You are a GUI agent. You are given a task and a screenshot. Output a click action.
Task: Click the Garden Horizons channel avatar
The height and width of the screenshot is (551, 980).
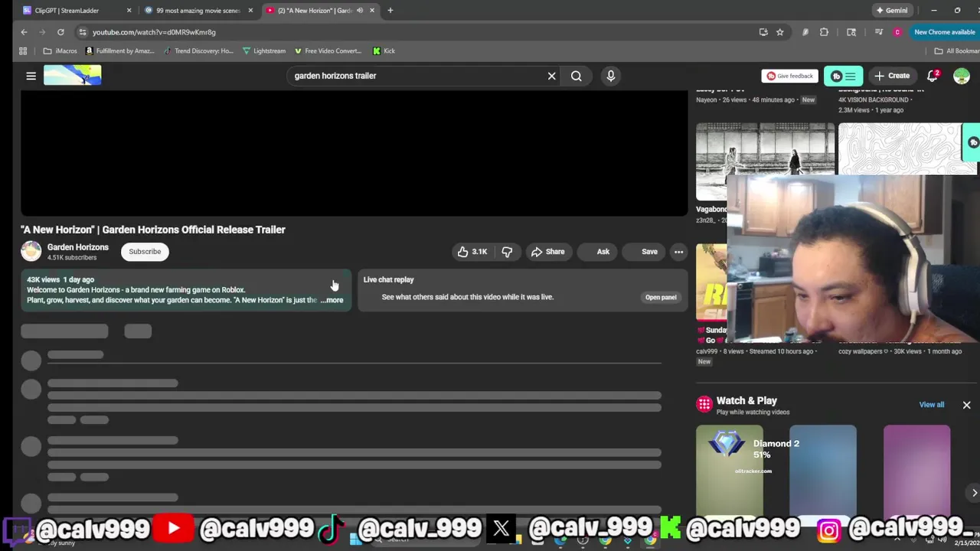31,251
